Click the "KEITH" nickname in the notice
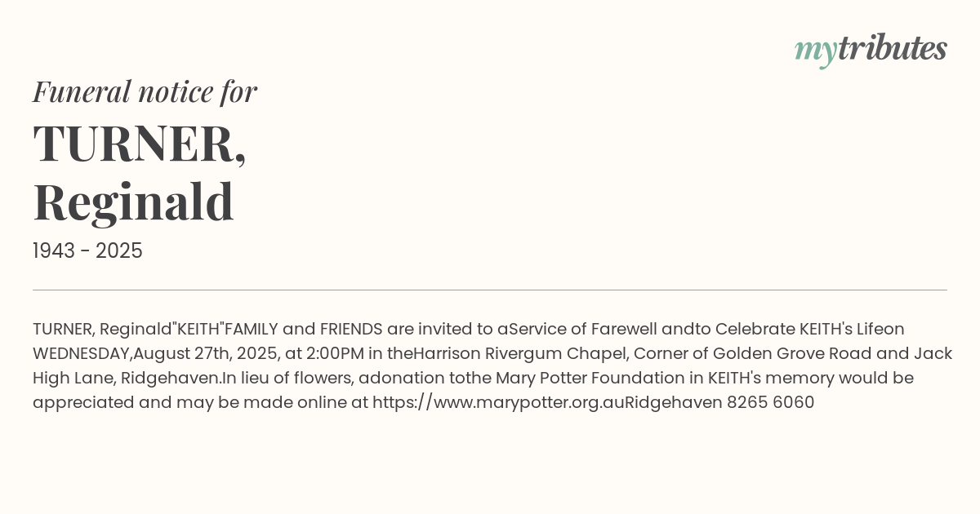 200,329
